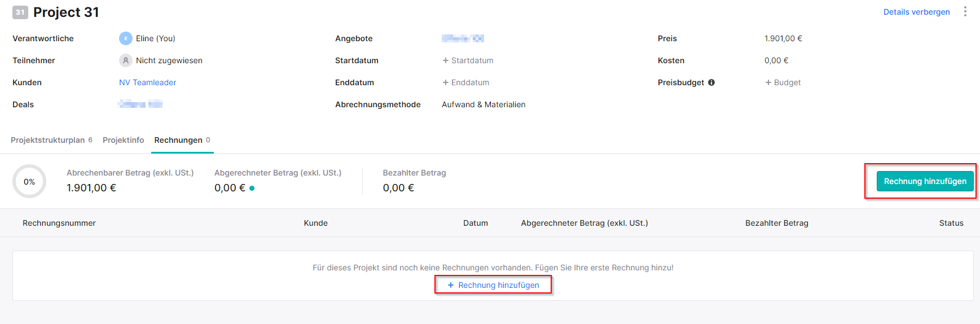The image size is (980, 324).
Task: Click the gray 31 project number badge
Action: coord(20,12)
